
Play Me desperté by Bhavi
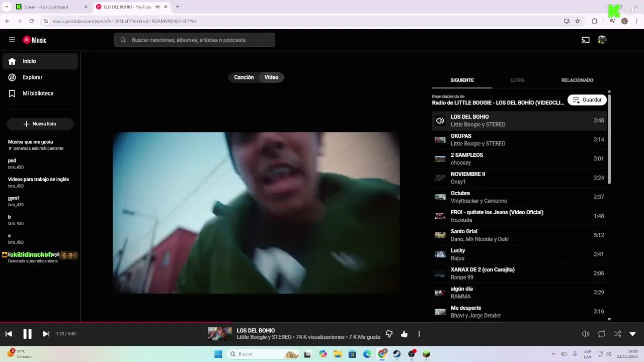click(519, 312)
